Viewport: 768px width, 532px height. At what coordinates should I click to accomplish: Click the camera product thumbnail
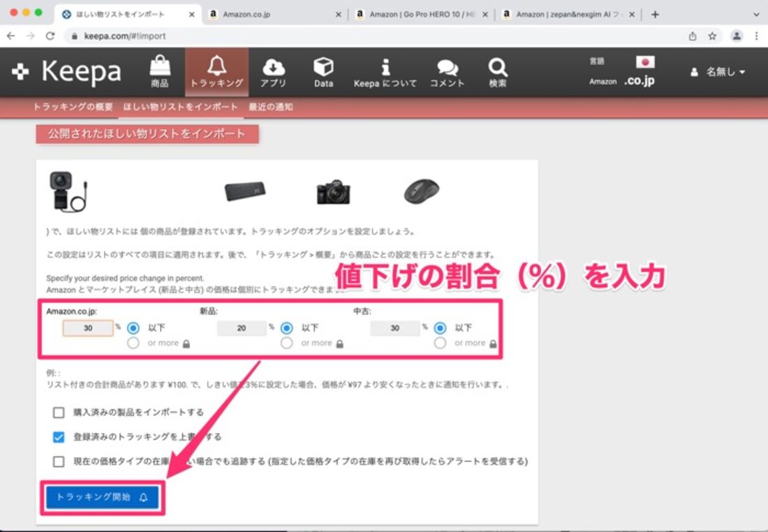pyautogui.click(x=334, y=191)
